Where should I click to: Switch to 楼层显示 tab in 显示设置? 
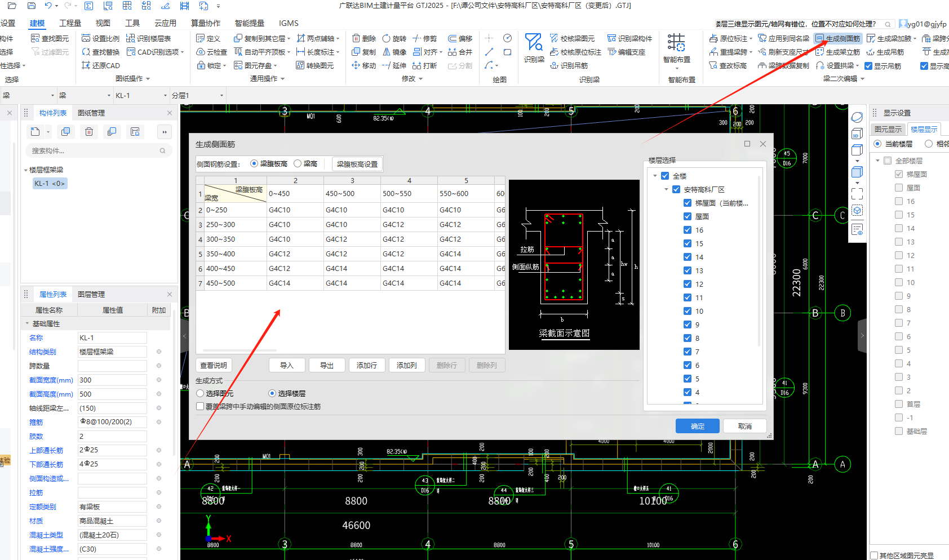click(924, 129)
